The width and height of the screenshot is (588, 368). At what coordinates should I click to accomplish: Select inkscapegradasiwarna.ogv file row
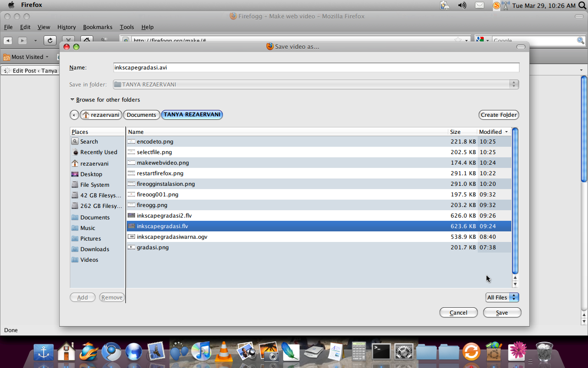pos(319,237)
